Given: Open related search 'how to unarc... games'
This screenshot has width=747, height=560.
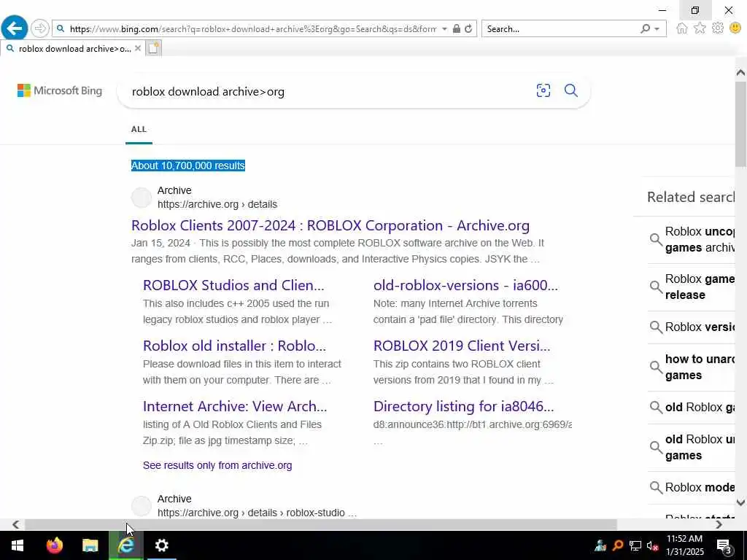Looking at the screenshot, I should [692, 367].
